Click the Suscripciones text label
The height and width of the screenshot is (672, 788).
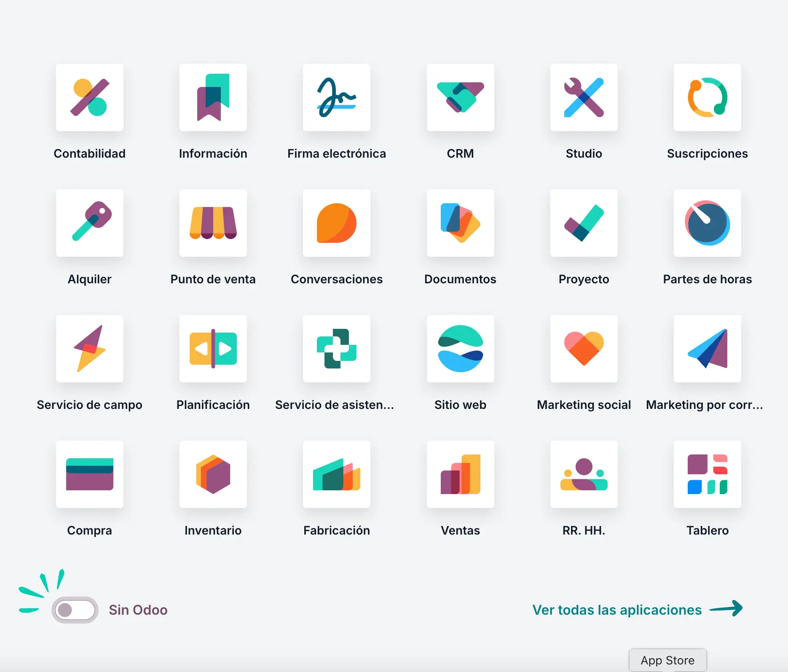pos(708,153)
